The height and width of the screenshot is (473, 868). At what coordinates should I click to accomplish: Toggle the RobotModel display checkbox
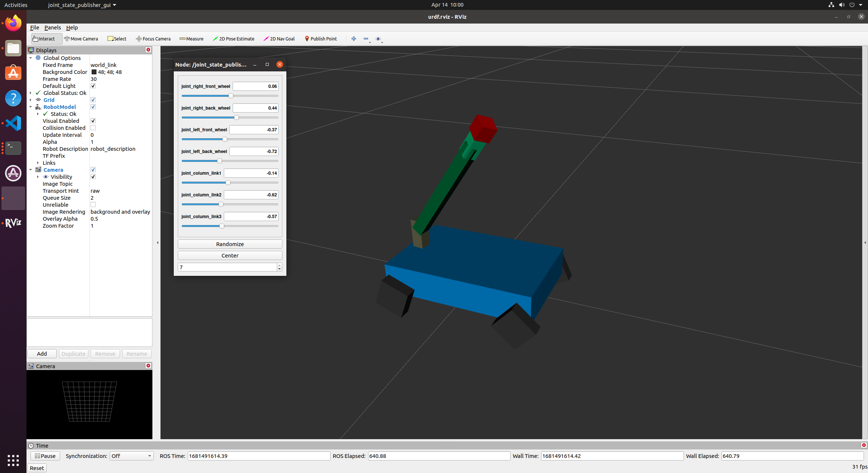click(x=93, y=107)
